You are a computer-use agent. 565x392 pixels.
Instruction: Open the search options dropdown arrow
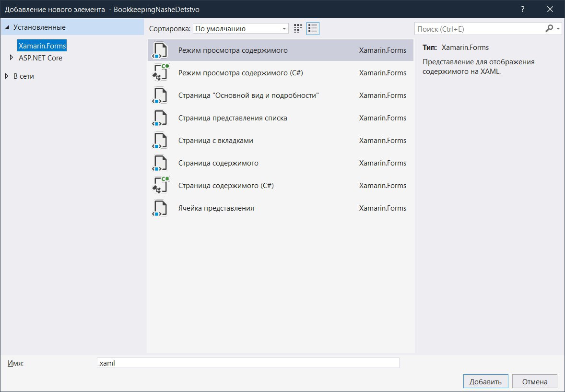click(558, 28)
